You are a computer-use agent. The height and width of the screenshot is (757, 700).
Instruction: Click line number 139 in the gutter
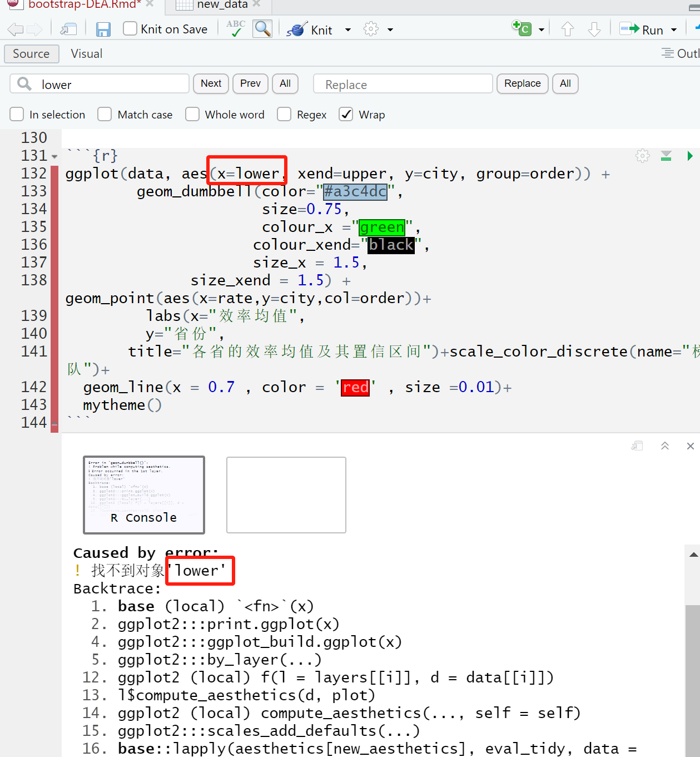[x=34, y=316]
